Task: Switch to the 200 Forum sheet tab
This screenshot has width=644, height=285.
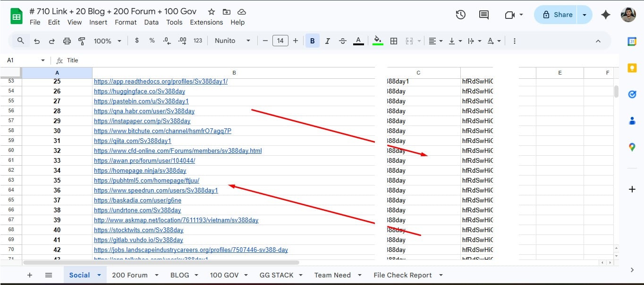Action: 131,275
